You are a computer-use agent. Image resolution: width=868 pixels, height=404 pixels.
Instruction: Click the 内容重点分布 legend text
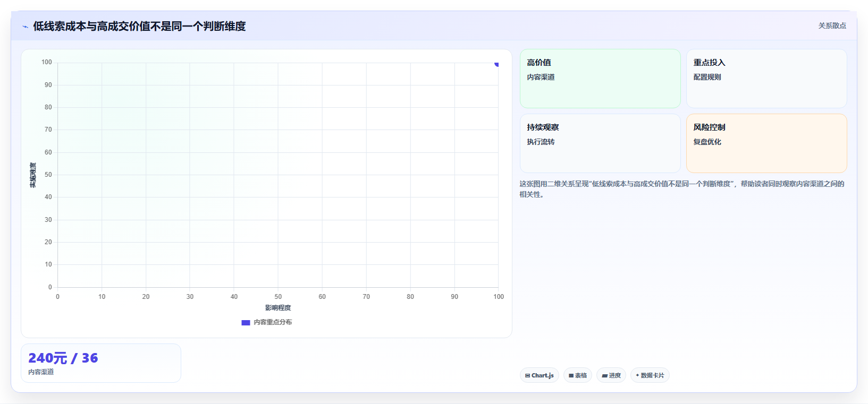273,322
